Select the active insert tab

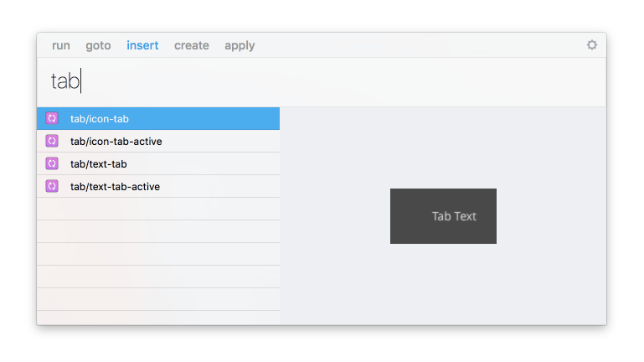point(142,45)
